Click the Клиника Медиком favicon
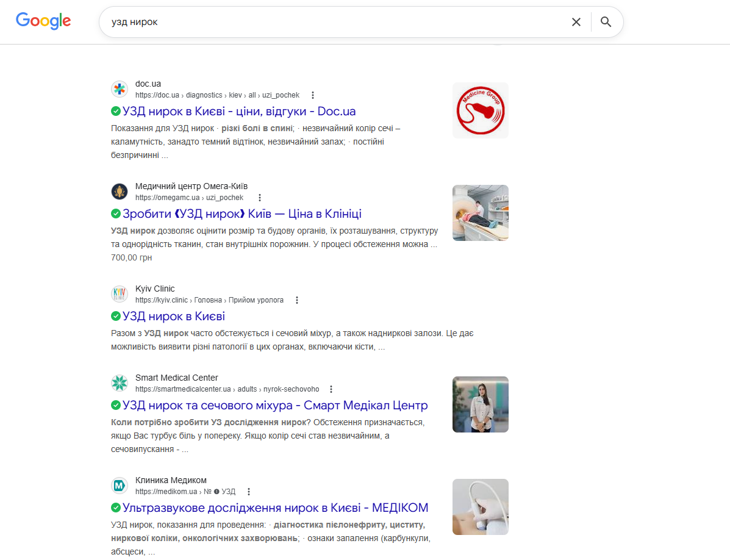 [x=120, y=486]
